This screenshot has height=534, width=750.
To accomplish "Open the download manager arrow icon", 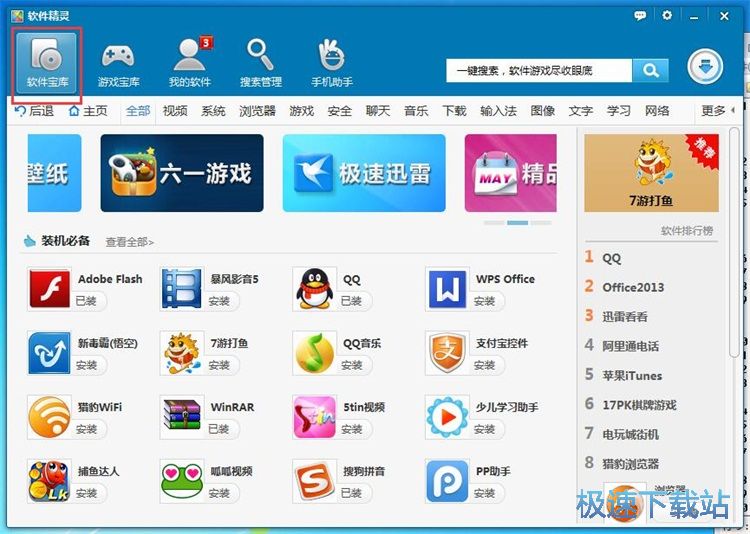I will click(x=705, y=68).
